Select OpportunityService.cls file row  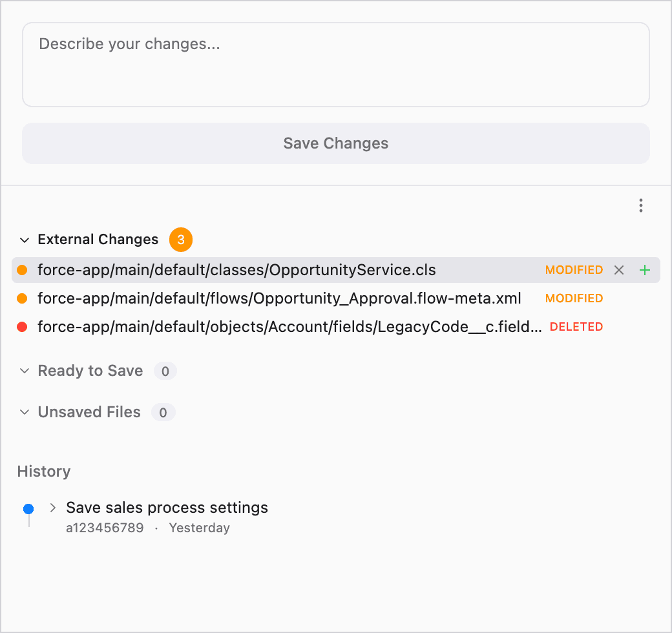click(335, 270)
